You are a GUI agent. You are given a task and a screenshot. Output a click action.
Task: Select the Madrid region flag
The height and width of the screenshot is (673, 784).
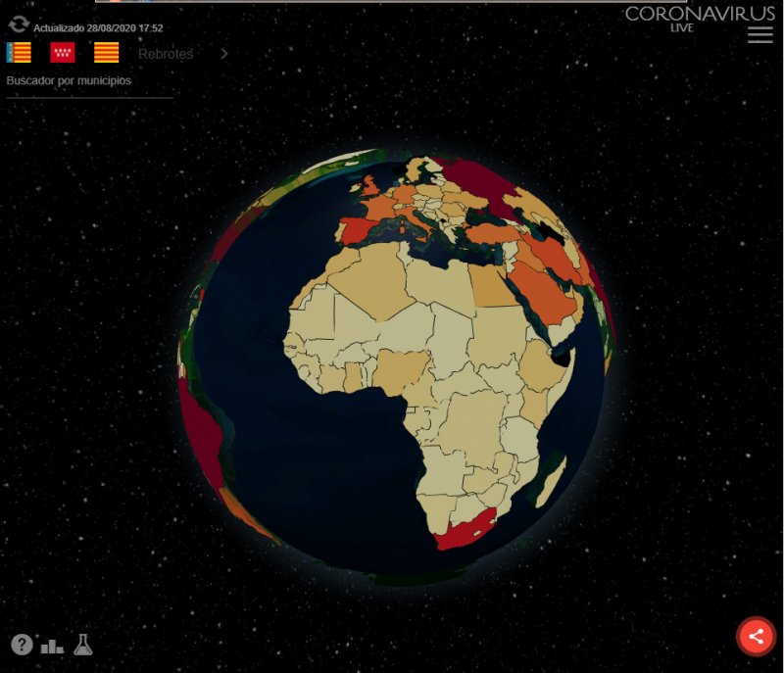point(63,53)
